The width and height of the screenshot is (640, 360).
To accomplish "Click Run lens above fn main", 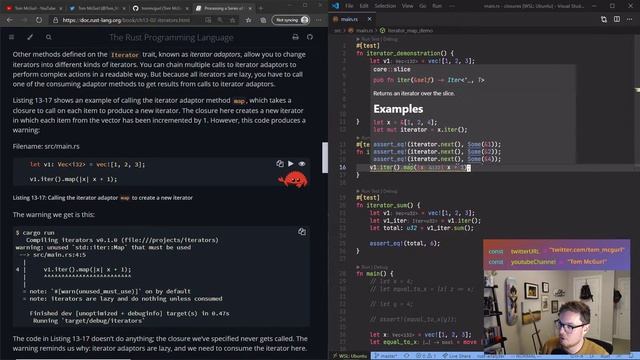I will click(364, 267).
